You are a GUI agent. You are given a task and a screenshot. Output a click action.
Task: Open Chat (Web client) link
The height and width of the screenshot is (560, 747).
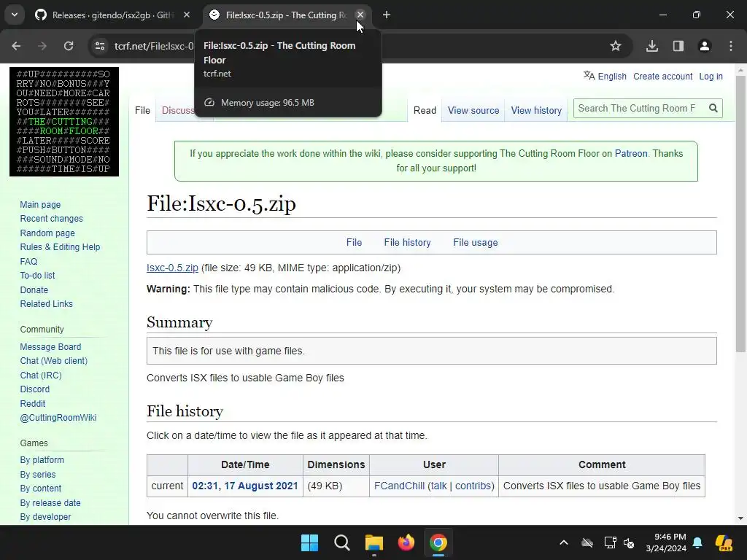[x=54, y=361]
